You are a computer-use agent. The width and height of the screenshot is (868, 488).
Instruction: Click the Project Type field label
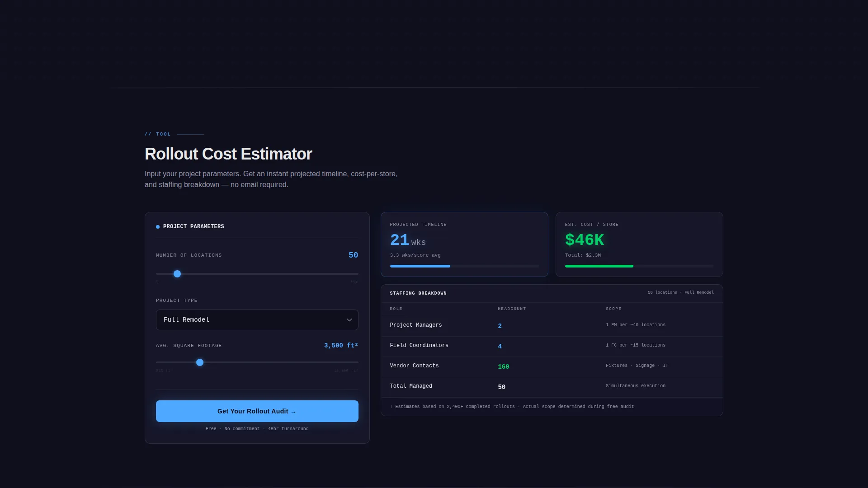(177, 300)
